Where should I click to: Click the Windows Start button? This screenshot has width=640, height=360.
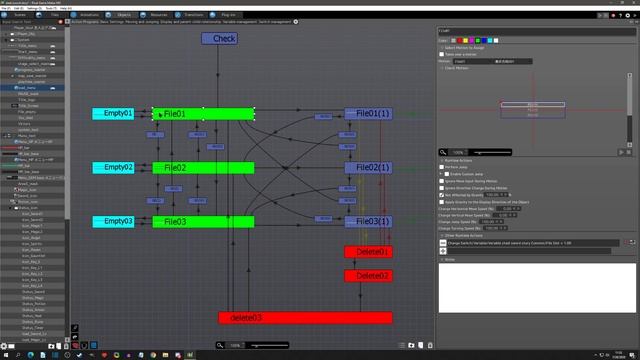(x=6, y=355)
